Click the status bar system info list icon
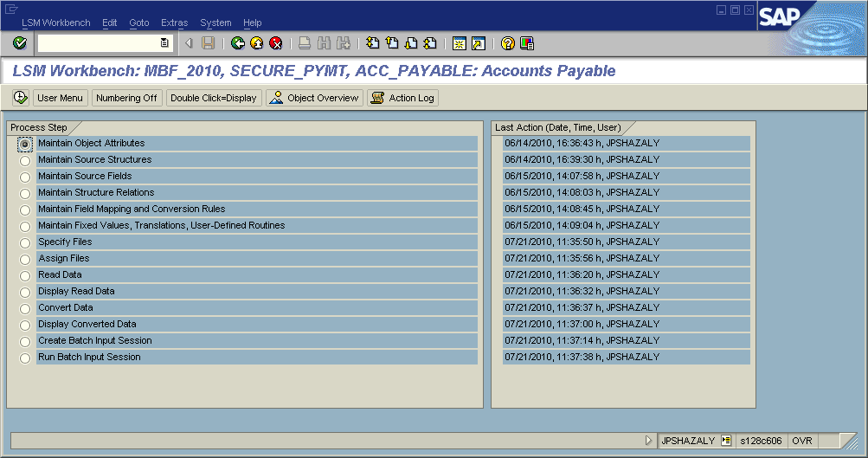Image resolution: width=868 pixels, height=458 pixels. tap(726, 441)
